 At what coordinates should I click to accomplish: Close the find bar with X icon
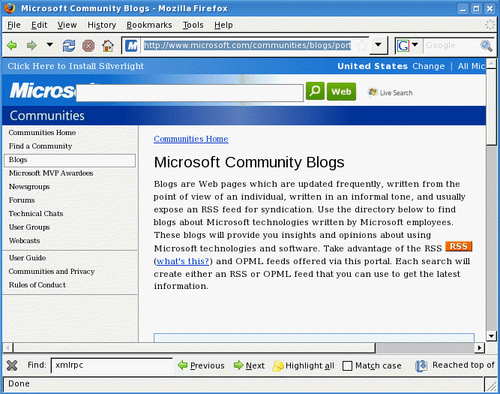12,366
